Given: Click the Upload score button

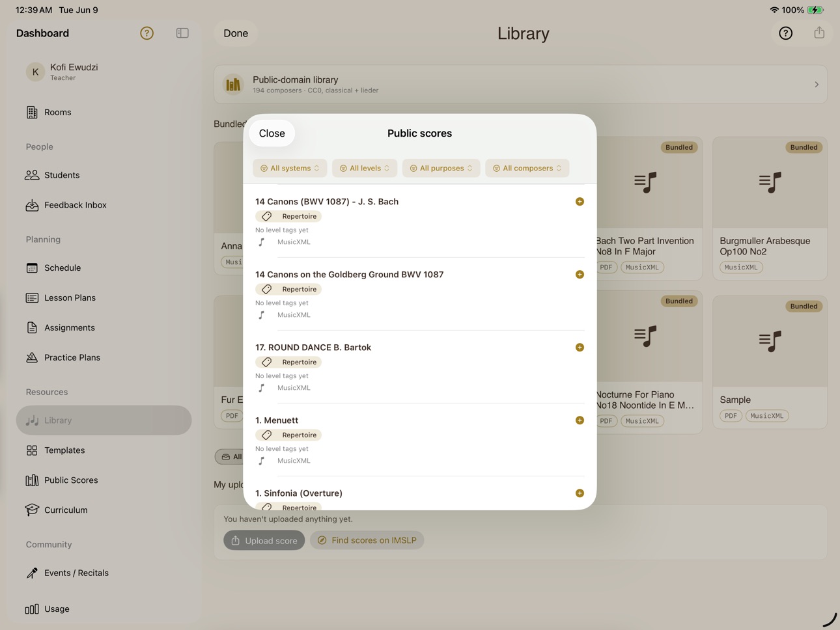Looking at the screenshot, I should (264, 540).
